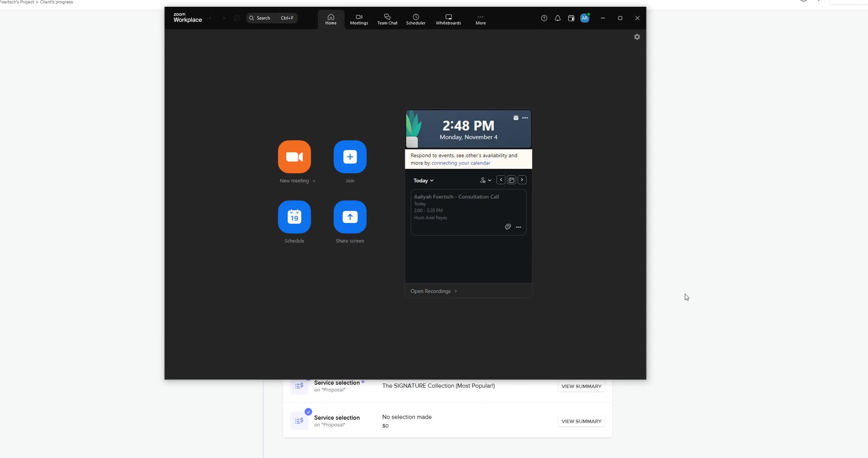This screenshot has height=458, width=868.
Task: Click the Share screen arrow icon
Action: (x=350, y=217)
